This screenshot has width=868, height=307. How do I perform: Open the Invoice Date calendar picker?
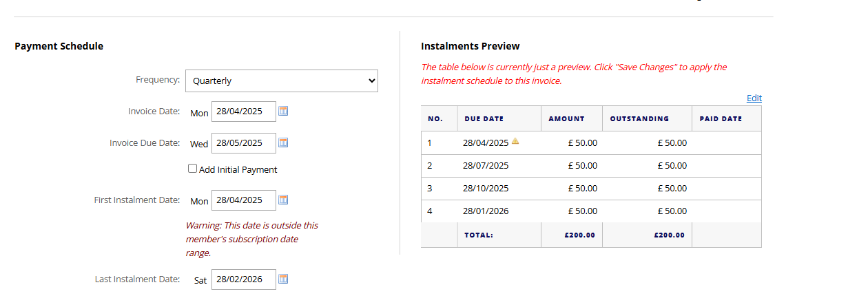pos(283,111)
